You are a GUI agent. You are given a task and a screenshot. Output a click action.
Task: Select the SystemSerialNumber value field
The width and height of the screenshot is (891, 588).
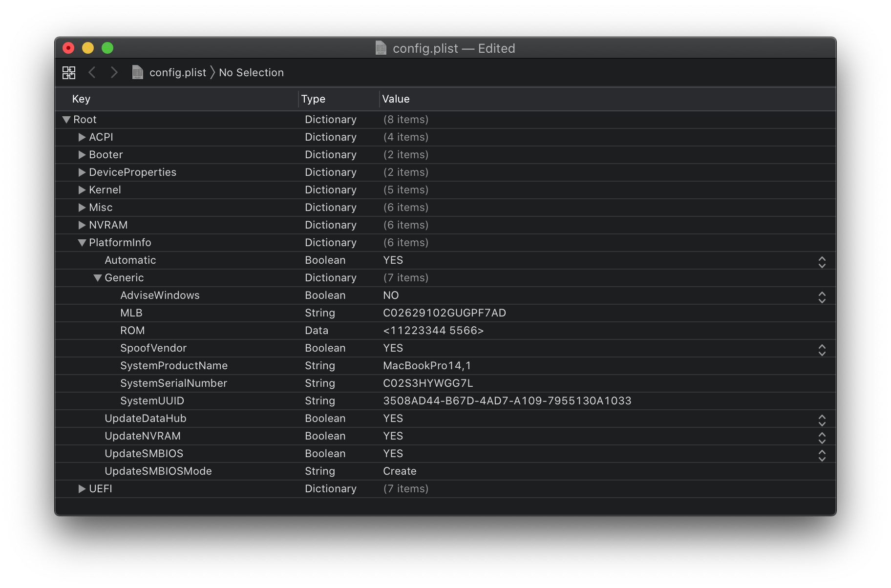click(x=428, y=383)
